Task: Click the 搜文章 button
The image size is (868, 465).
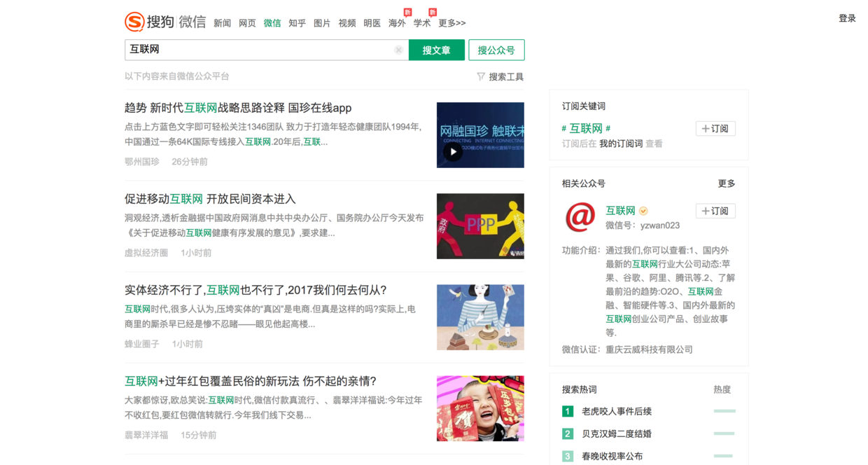Action: pos(437,50)
